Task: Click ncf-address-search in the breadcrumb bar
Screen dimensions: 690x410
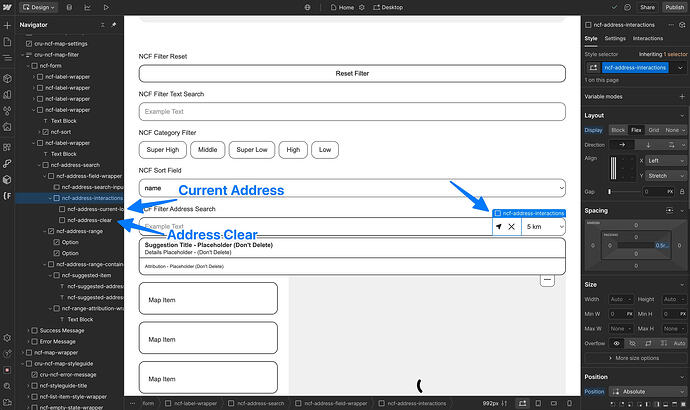Action: [x=257, y=403]
